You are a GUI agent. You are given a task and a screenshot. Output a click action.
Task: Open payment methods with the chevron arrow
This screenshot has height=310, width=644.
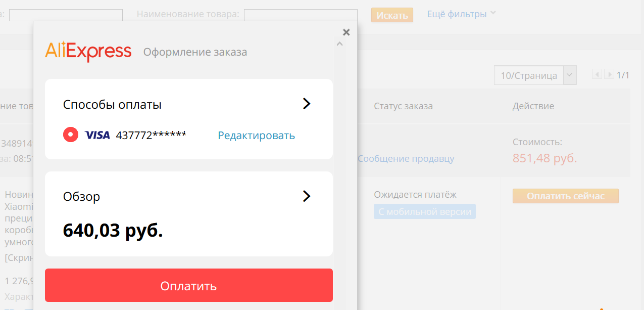[x=306, y=104]
